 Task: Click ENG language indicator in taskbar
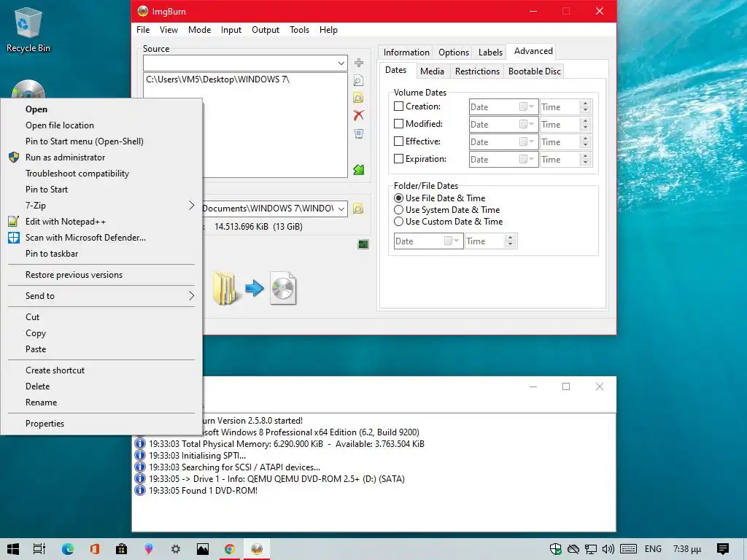pos(653,549)
